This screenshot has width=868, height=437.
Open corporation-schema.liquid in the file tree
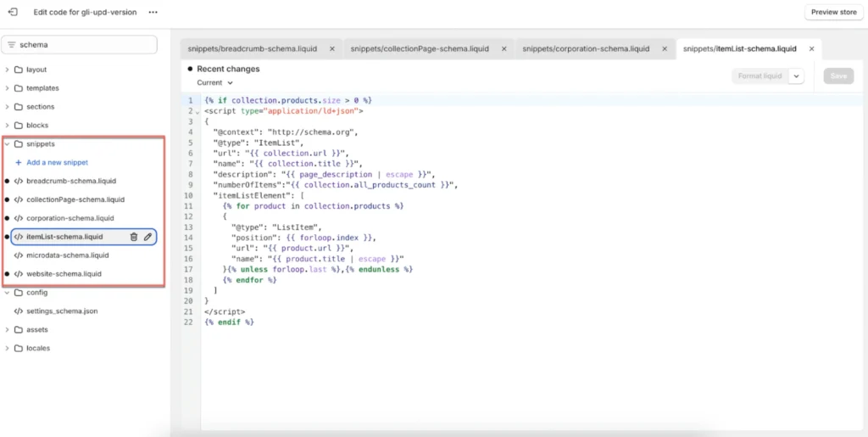coord(70,218)
